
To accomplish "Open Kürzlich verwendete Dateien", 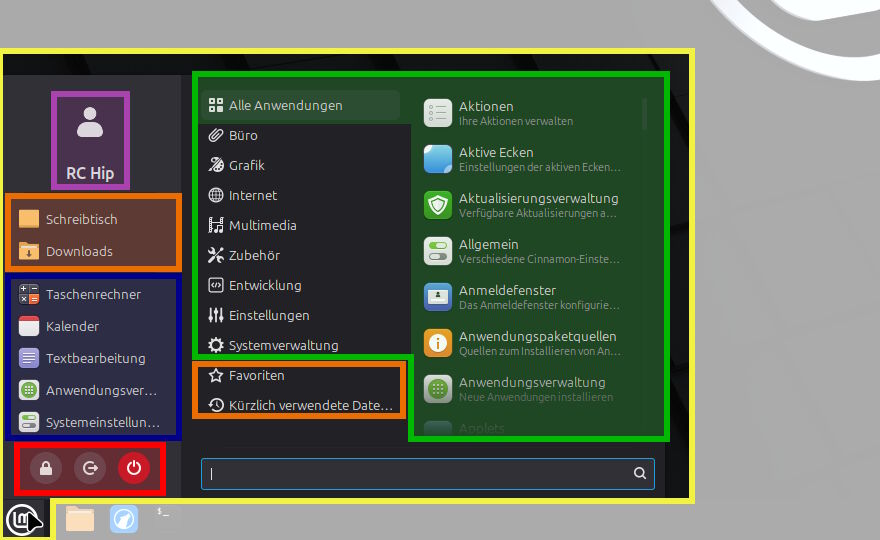I will click(303, 405).
